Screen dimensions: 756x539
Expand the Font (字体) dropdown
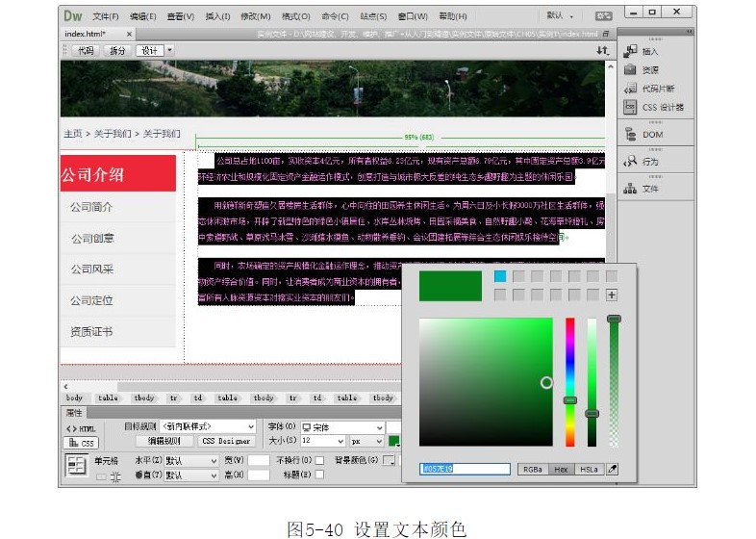[x=342, y=426]
